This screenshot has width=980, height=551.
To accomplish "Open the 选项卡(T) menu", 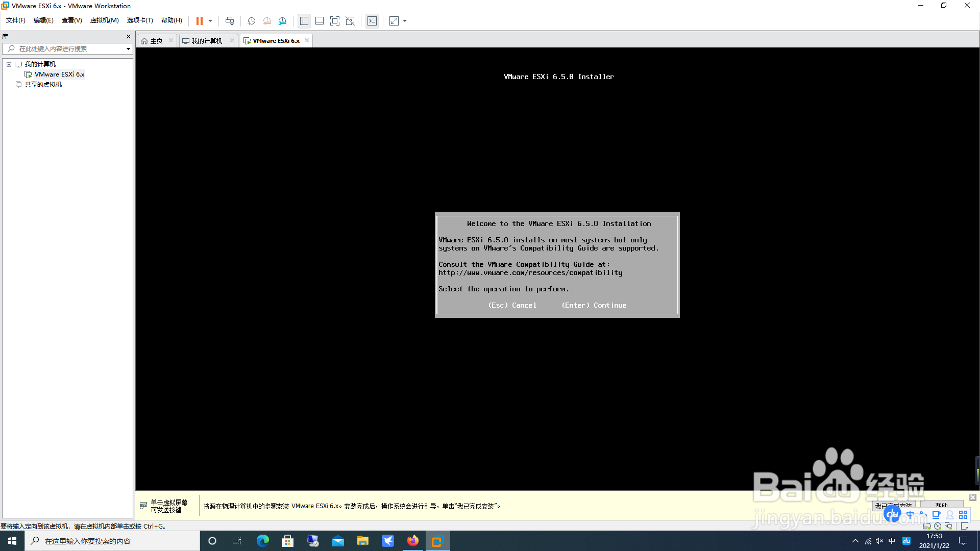I will pyautogui.click(x=140, y=20).
